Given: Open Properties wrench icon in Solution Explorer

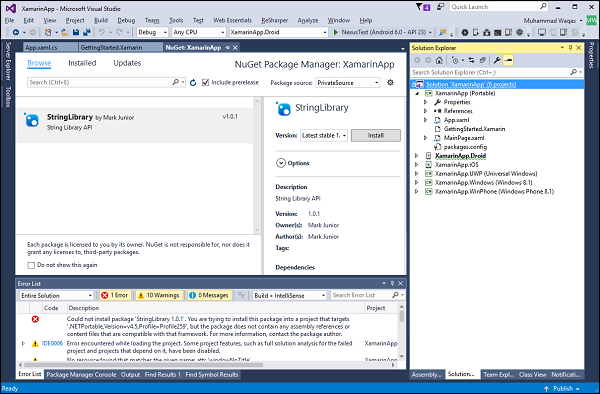Looking at the screenshot, I should click(497, 60).
